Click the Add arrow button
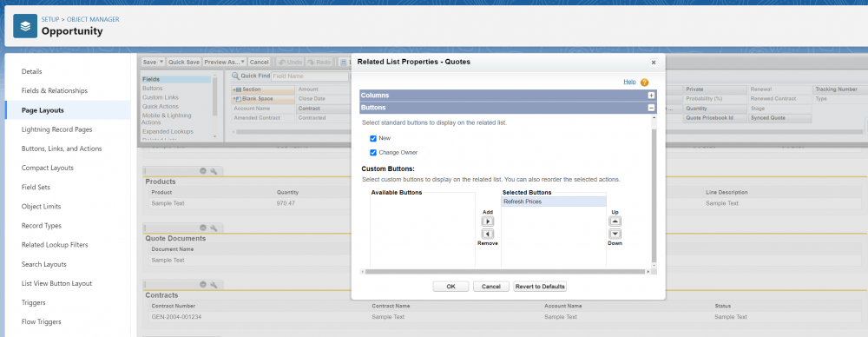The image size is (868, 337). 487,221
